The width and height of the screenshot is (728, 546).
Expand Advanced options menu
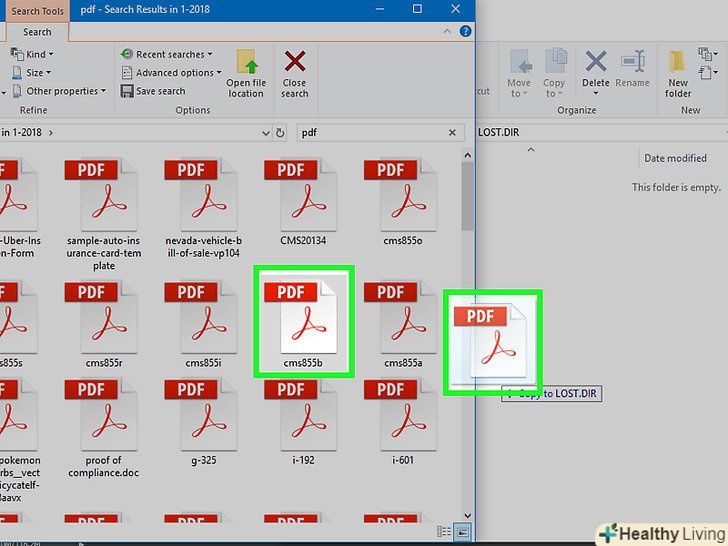(171, 73)
